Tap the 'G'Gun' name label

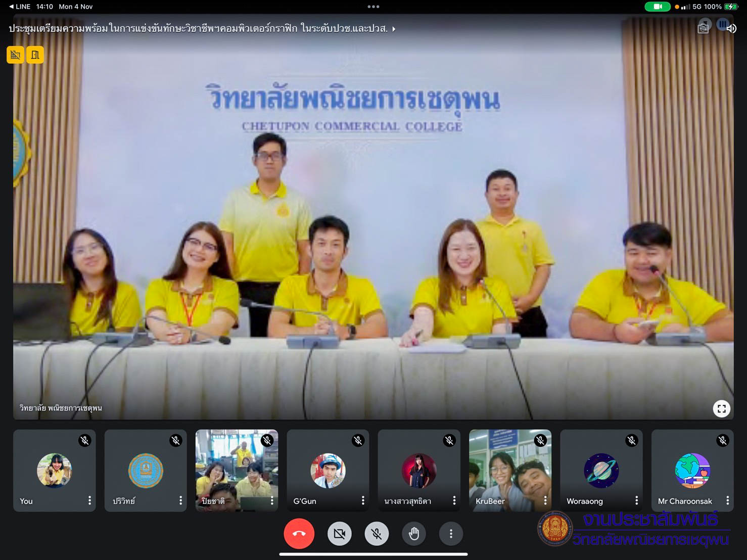pyautogui.click(x=305, y=501)
